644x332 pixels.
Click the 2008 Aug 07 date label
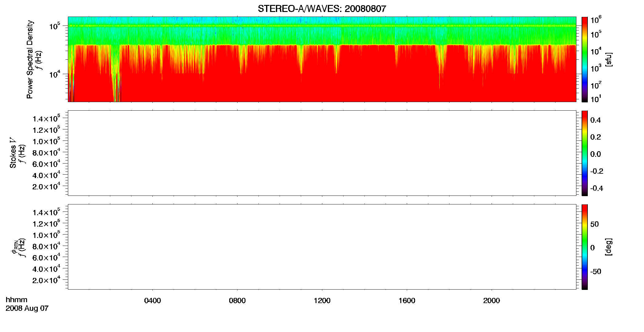27,308
